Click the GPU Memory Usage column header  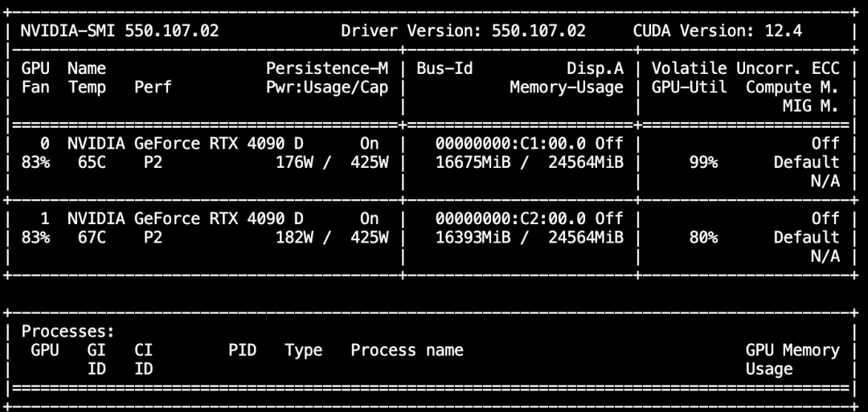pyautogui.click(x=792, y=360)
